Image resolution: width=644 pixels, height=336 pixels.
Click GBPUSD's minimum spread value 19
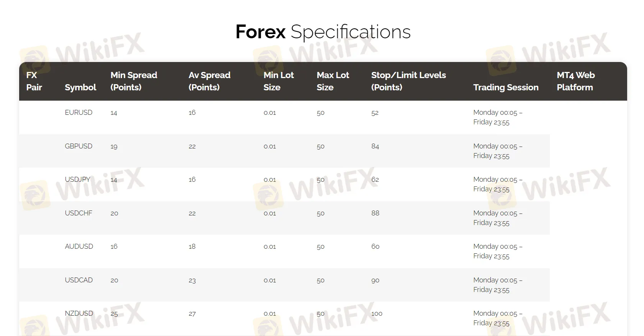click(x=114, y=147)
